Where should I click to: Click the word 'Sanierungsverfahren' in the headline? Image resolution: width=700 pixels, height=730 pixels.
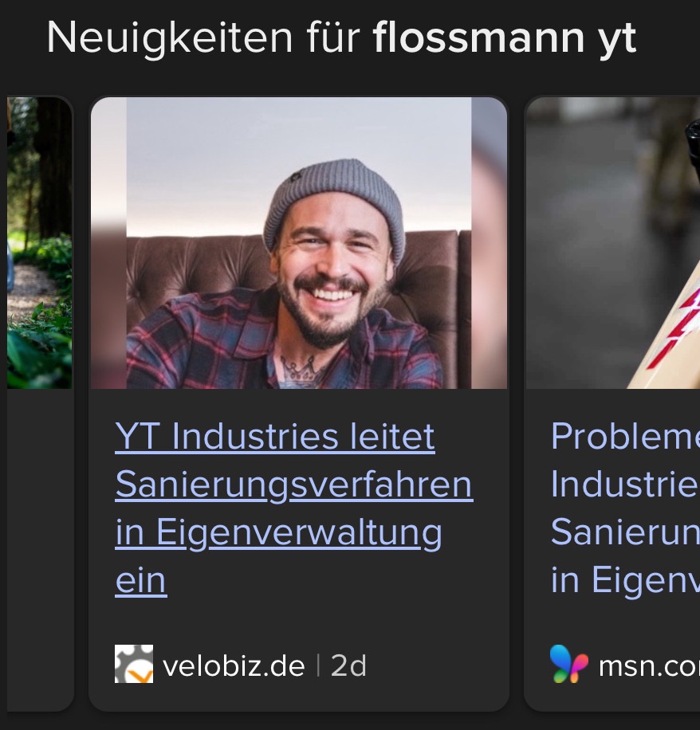coord(294,485)
